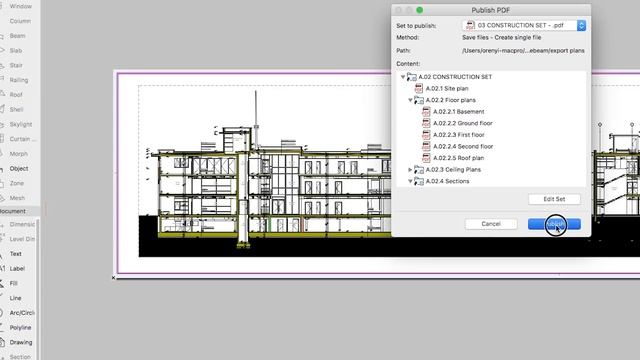
Task: Cancel the Publish PDF dialog
Action: click(491, 224)
